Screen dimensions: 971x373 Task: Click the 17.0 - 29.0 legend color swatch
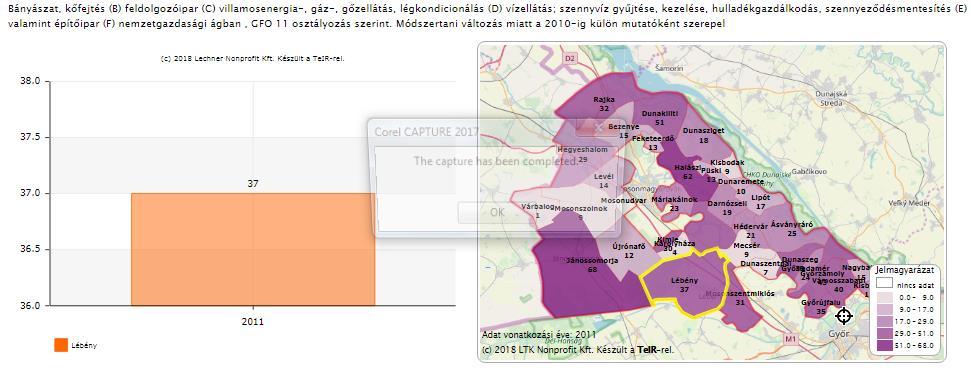885,321
